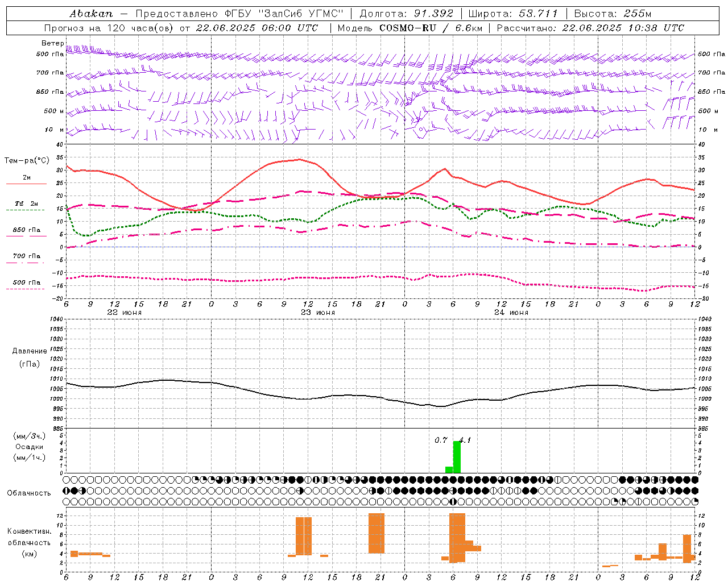Click the '500 м' wind level label
The width and height of the screenshot is (728, 582).
coord(54,111)
